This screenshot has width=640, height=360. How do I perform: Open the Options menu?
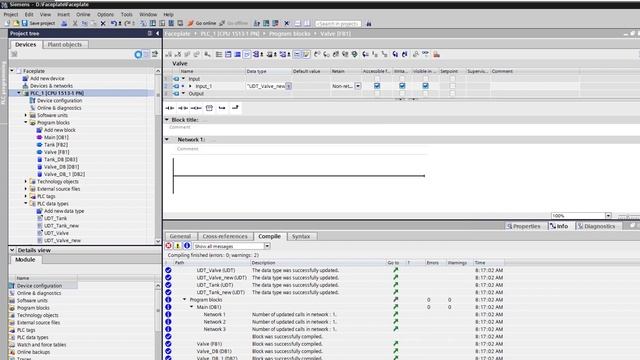[x=105, y=14]
